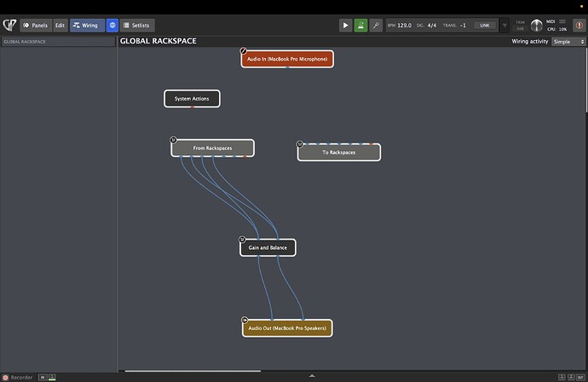Expand the bottom panel with the up arrow
The image size is (588, 382).
coord(312,376)
